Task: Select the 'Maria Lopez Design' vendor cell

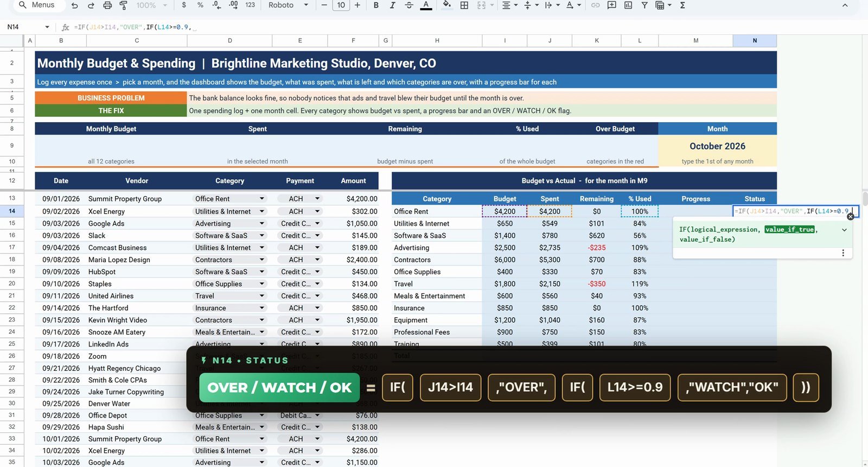Action: click(137, 260)
